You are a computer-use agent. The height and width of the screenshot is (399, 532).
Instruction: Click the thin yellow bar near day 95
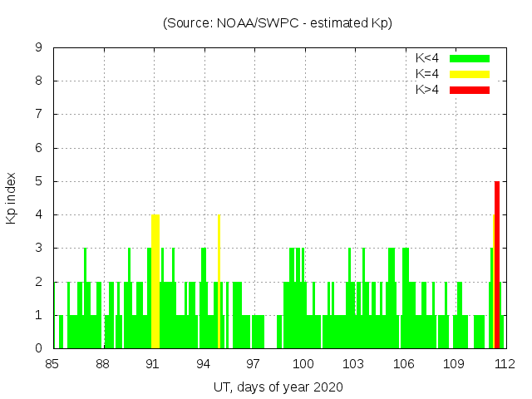(x=219, y=281)
